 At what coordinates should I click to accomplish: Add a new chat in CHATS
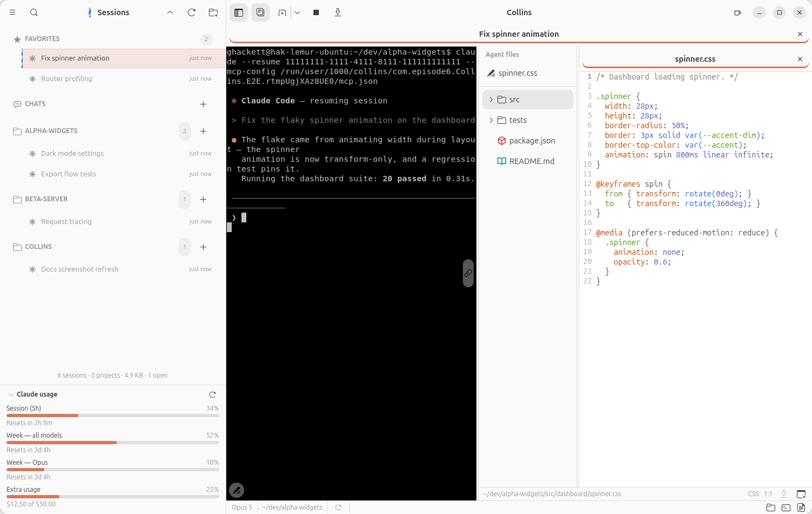tap(204, 104)
